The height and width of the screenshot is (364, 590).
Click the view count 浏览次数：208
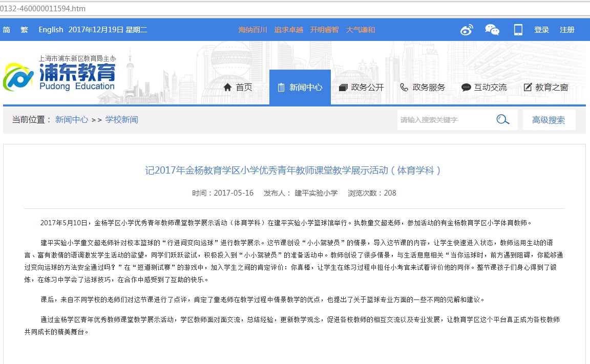click(372, 193)
